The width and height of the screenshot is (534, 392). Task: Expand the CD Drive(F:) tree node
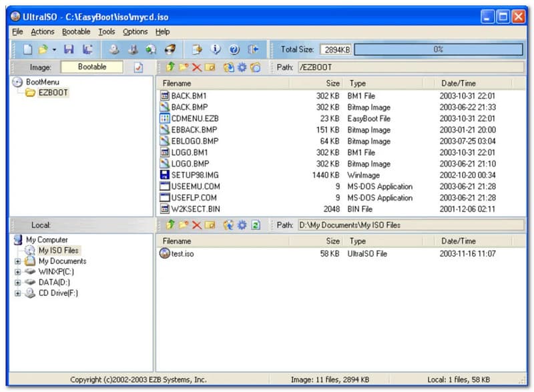[x=18, y=293]
